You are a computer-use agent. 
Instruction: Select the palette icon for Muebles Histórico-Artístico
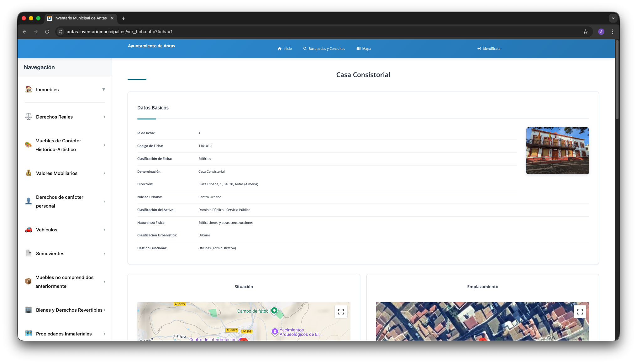coord(29,145)
